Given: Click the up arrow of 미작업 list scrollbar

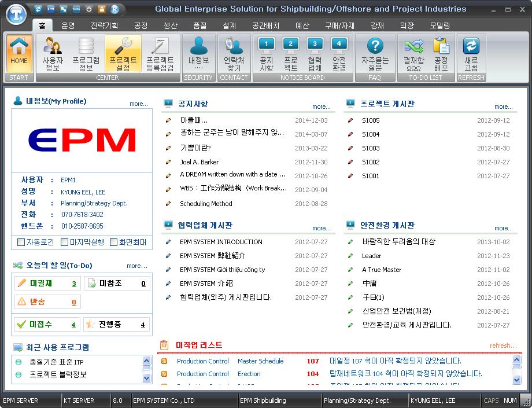Looking at the screenshot, I should point(516,360).
